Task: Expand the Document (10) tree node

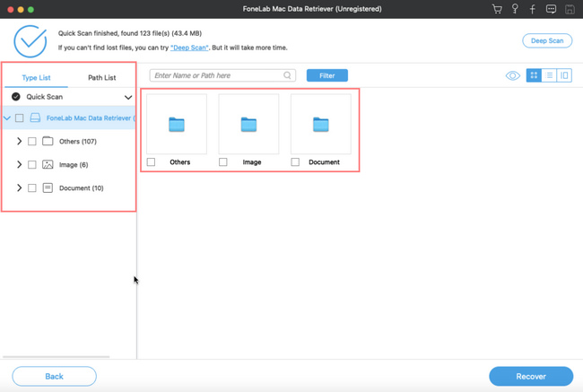Action: click(x=19, y=187)
